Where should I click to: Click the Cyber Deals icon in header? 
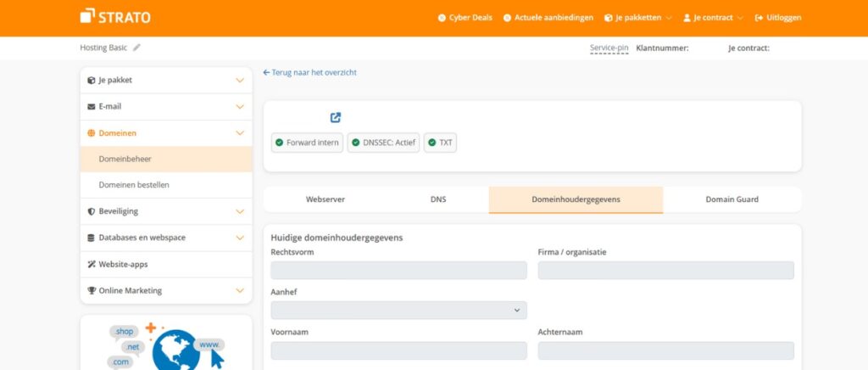[442, 18]
